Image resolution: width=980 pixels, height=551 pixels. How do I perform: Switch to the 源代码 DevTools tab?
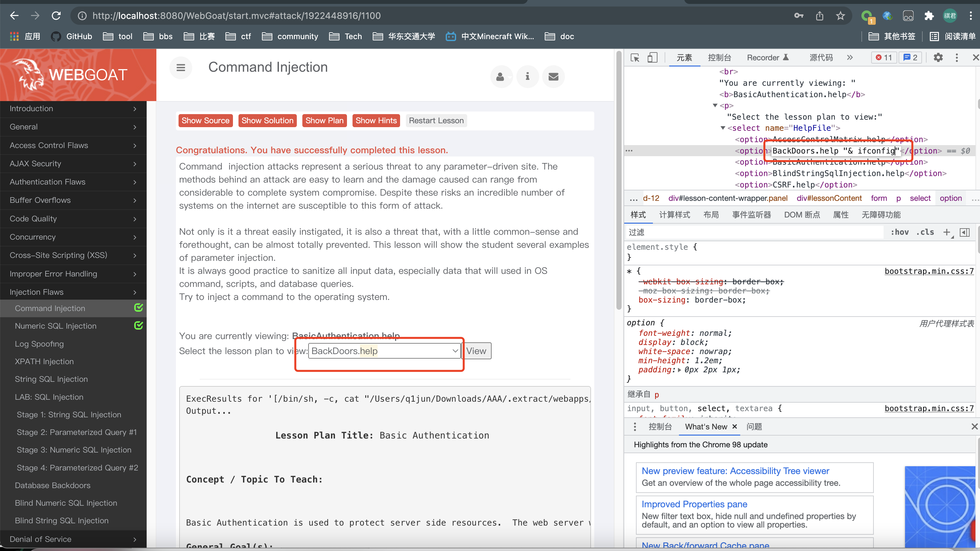click(821, 57)
